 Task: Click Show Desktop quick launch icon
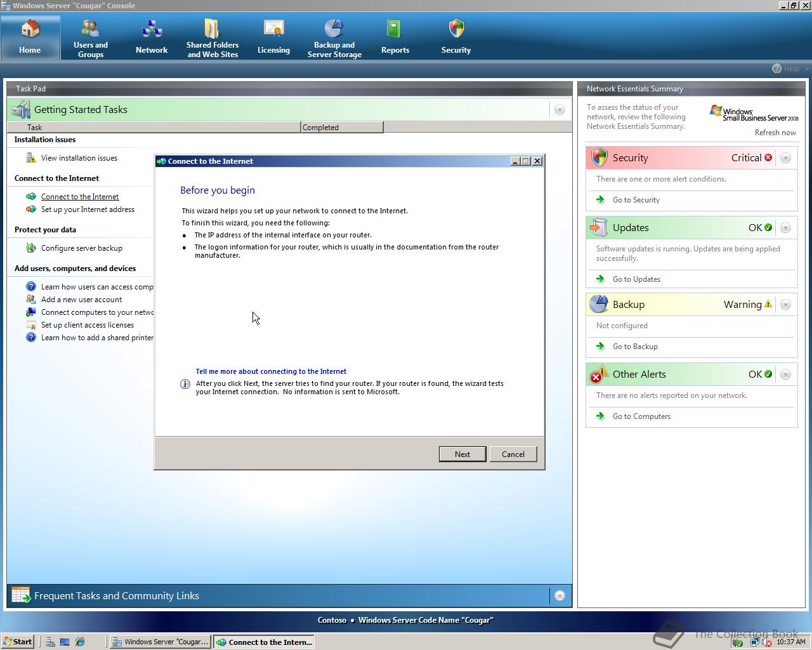click(x=65, y=642)
